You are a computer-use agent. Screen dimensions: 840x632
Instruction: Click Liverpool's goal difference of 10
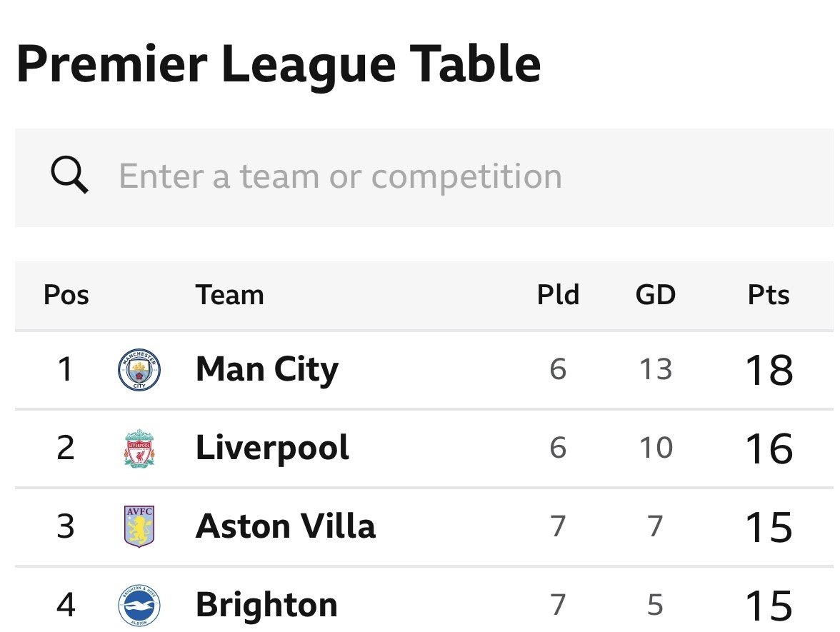(656, 448)
